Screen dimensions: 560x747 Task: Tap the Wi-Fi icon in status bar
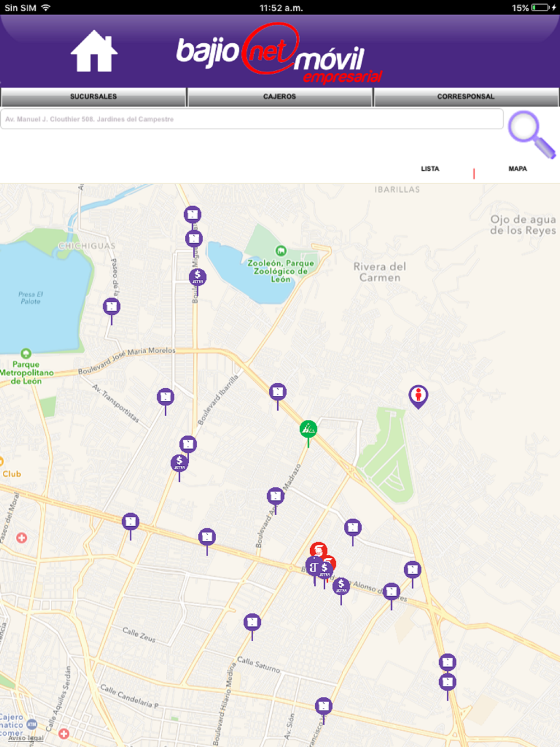click(46, 8)
